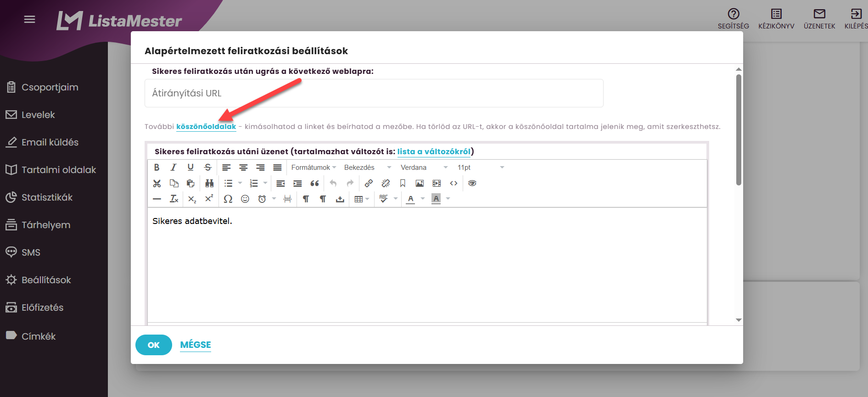Insert emoticon smiley
The width and height of the screenshot is (868, 397).
click(245, 199)
